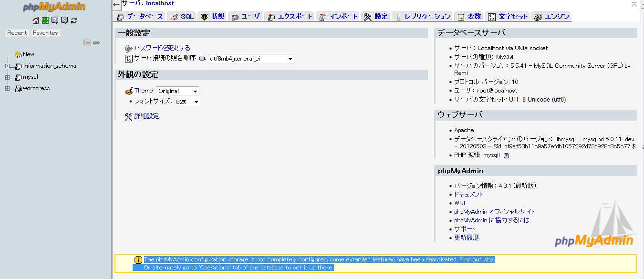
Task: Reload navigation panel with refresh icon
Action: pos(74,21)
